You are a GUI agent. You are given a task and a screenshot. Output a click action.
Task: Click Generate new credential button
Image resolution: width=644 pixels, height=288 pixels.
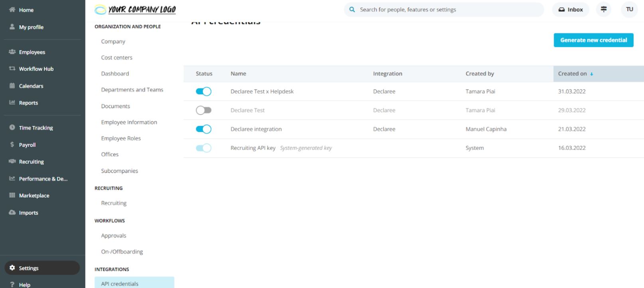click(593, 40)
